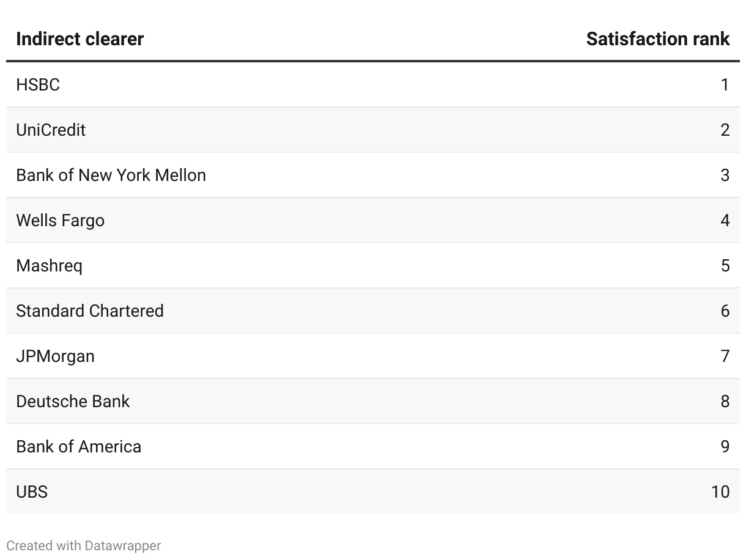Select the JPMorgan row label
The width and height of the screenshot is (746, 560).
click(x=55, y=356)
